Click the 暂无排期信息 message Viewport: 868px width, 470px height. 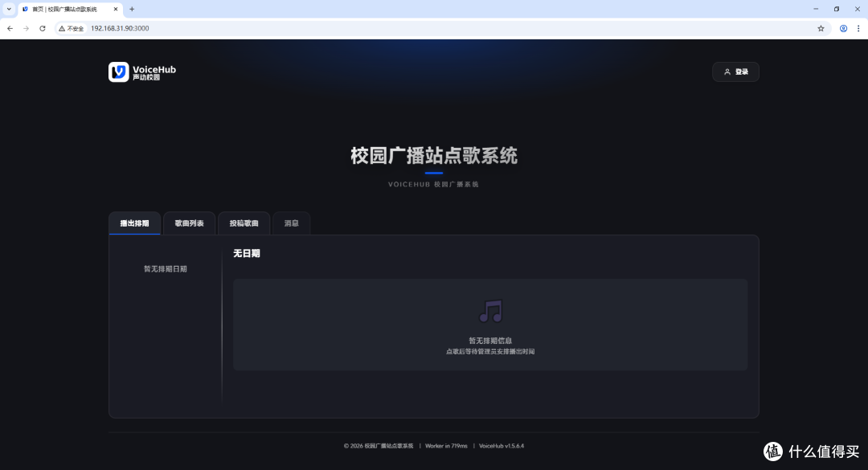490,341
